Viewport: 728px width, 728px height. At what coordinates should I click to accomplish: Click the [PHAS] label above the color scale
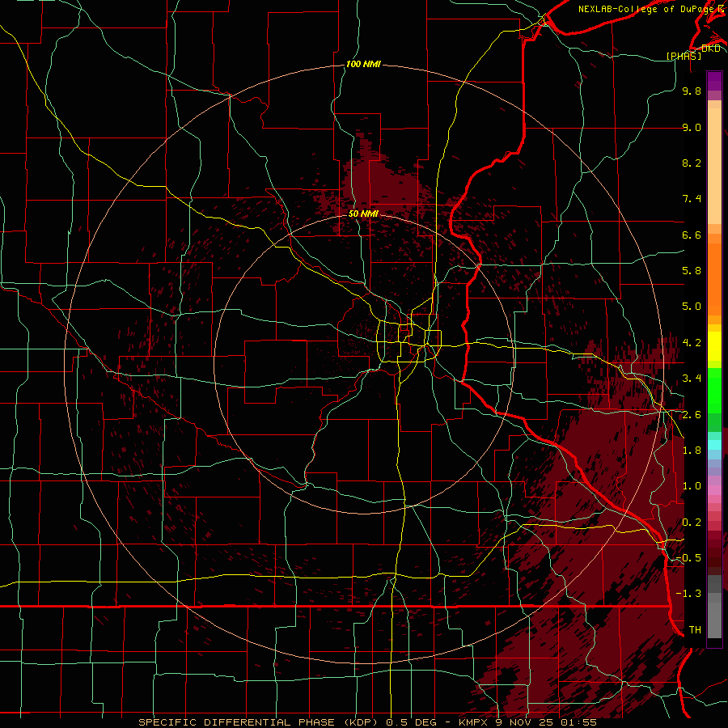(x=684, y=56)
